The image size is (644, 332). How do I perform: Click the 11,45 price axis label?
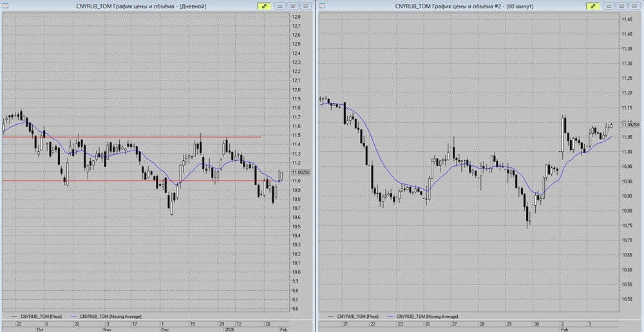click(x=627, y=19)
